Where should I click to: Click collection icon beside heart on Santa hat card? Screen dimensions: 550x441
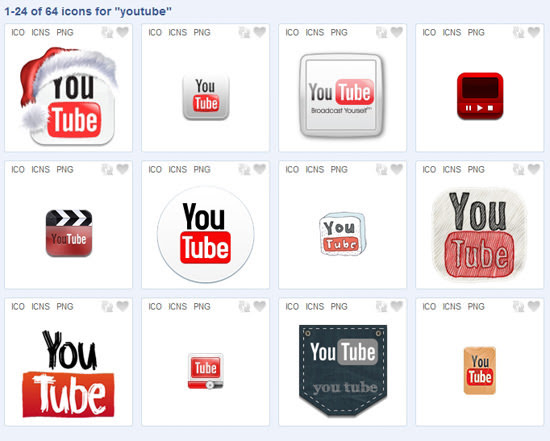[107, 33]
